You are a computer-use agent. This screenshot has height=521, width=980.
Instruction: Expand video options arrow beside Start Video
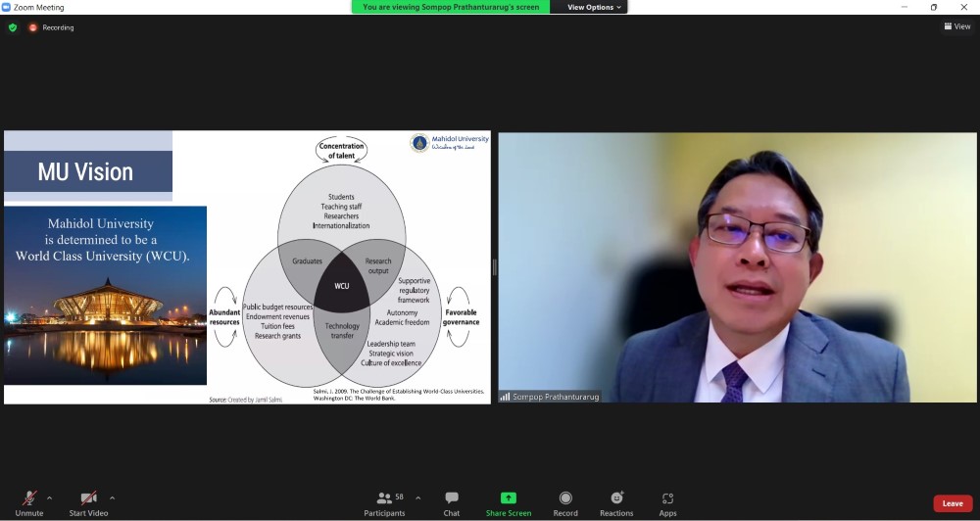click(x=112, y=497)
